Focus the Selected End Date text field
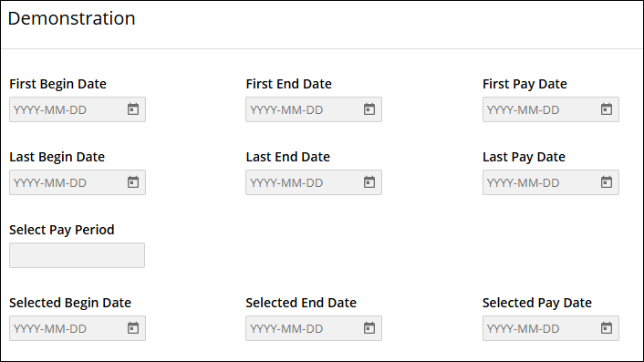 [x=305, y=328]
